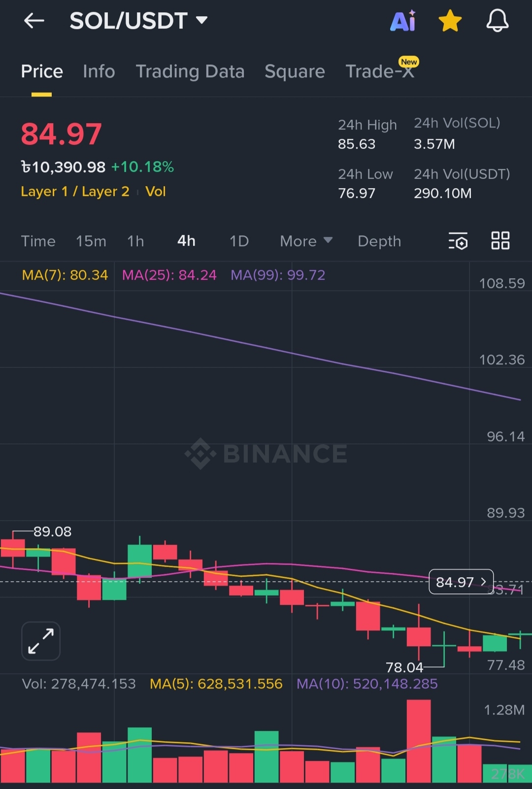Expand chart to fullscreen

click(x=41, y=641)
